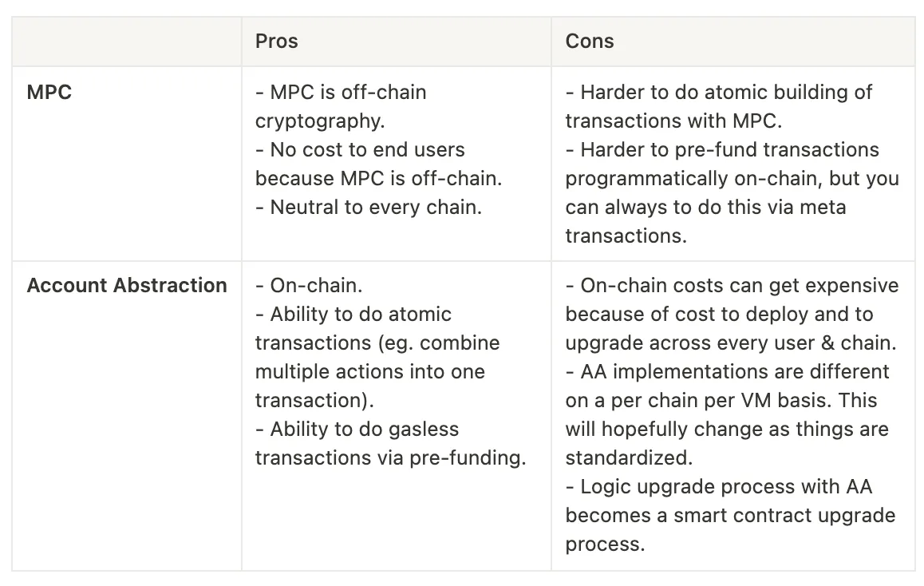Select the Account Abstraction row label
The width and height of the screenshot is (924, 586).
(x=127, y=285)
